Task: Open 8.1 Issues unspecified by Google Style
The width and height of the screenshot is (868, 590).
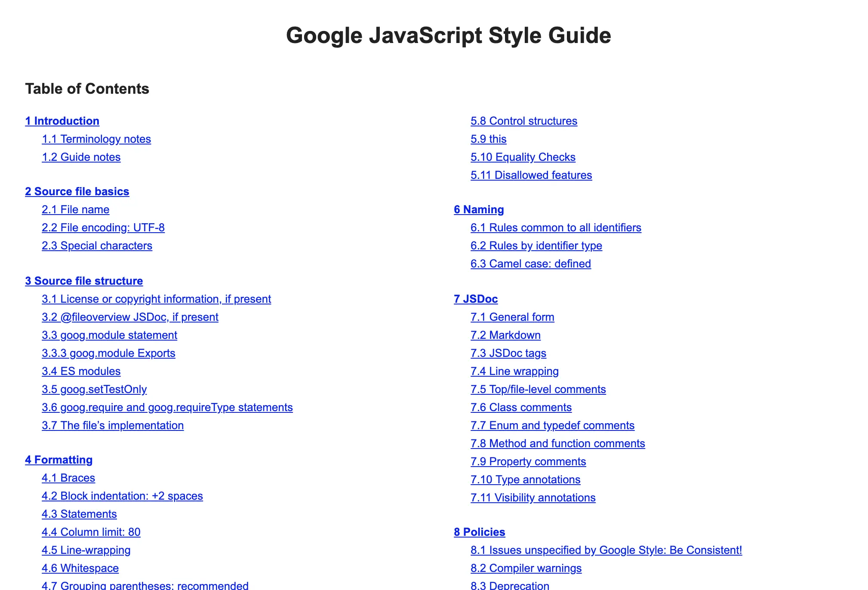Action: click(x=606, y=550)
